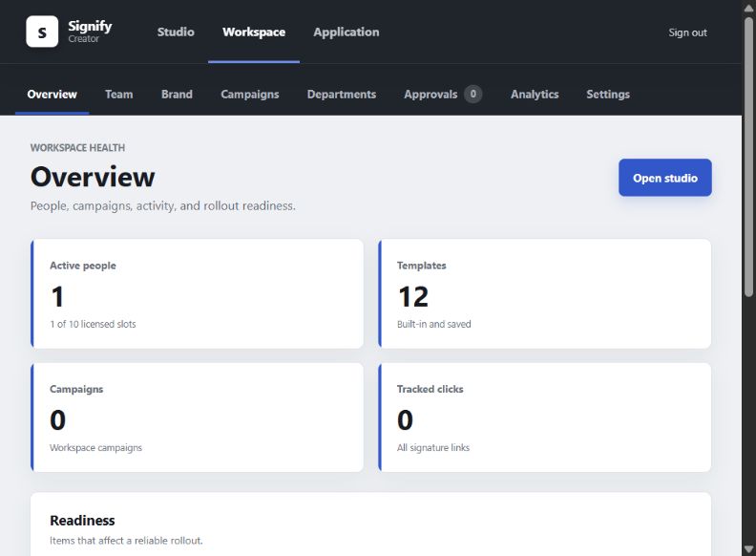
Task: Click the WORKSPACE HEALTH label
Action: point(77,148)
